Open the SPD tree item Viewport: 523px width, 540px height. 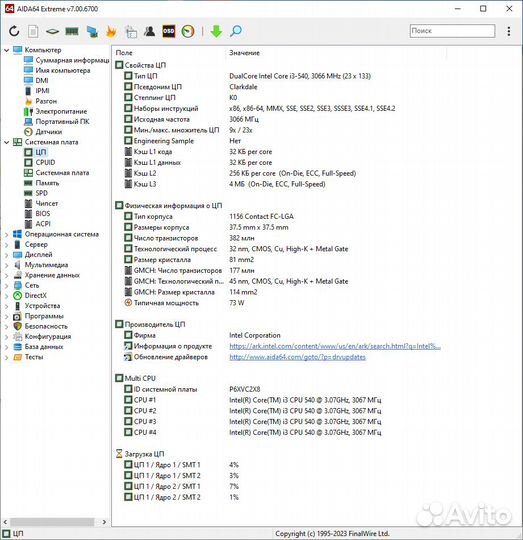point(36,193)
